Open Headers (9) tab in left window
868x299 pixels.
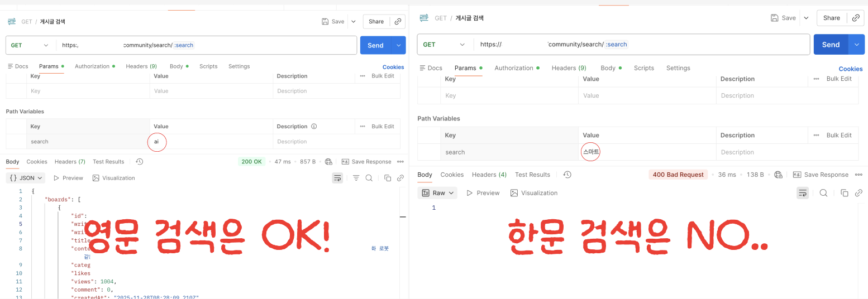coord(141,66)
